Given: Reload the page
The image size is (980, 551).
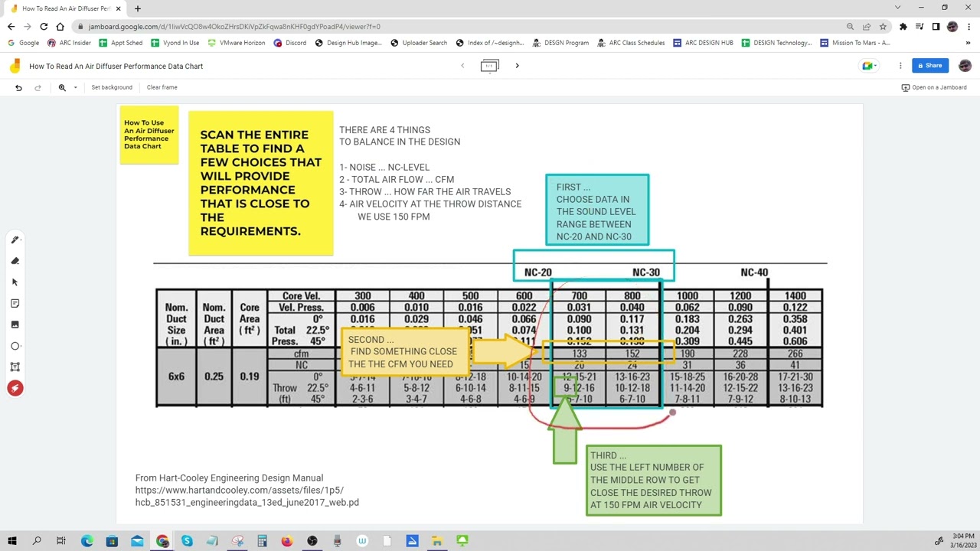Looking at the screenshot, I should 44,27.
